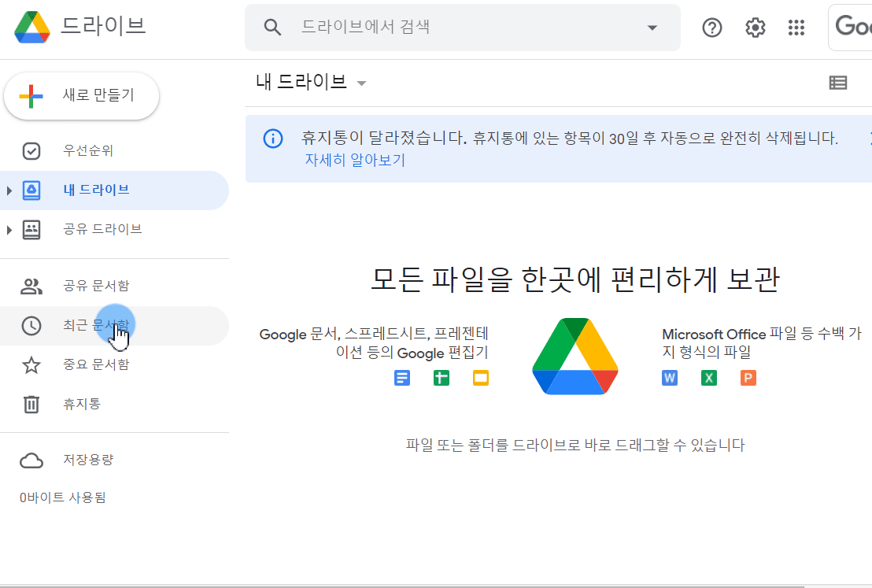Image resolution: width=872 pixels, height=588 pixels.
Task: Click the Microsoft Office 파일 description text
Action: [761, 343]
